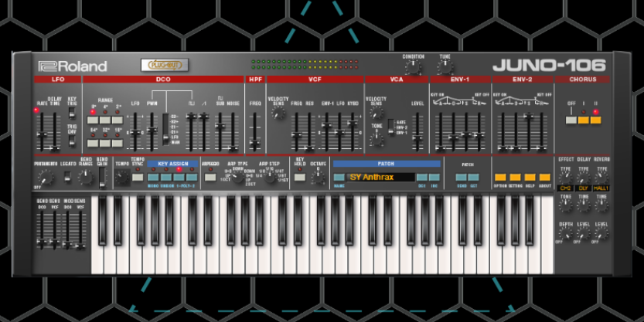
Task: Click the DELAY TIME knob in effects
Action: (583, 205)
